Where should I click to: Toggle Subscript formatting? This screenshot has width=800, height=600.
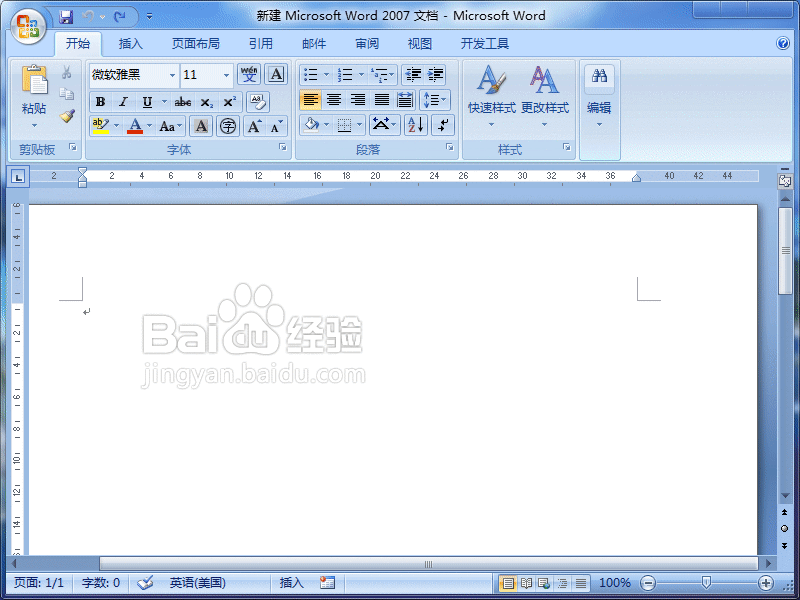point(206,102)
